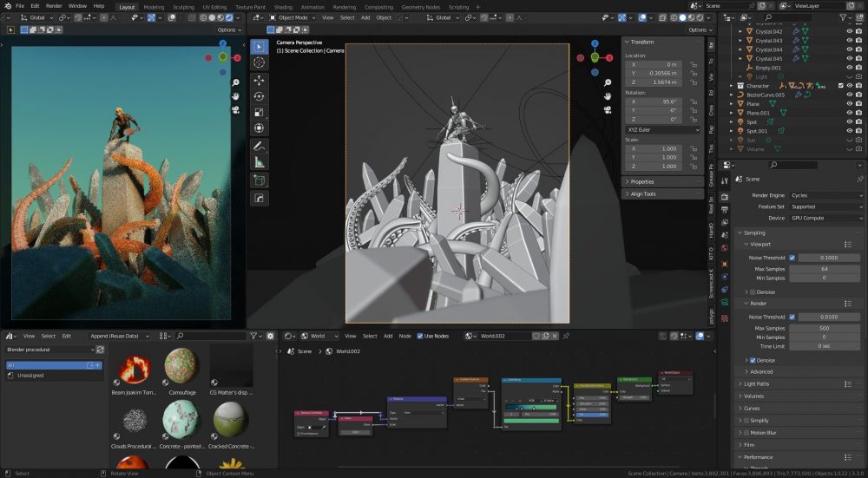The height and width of the screenshot is (478, 868).
Task: Click the Transform tool icon
Action: [259, 128]
